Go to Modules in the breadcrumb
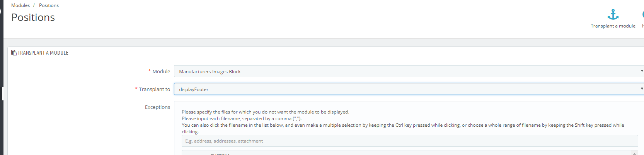644x155 pixels. click(20, 5)
